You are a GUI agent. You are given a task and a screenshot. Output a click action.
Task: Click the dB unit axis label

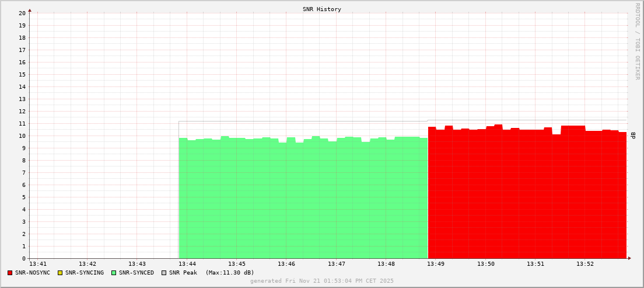pos(633,136)
